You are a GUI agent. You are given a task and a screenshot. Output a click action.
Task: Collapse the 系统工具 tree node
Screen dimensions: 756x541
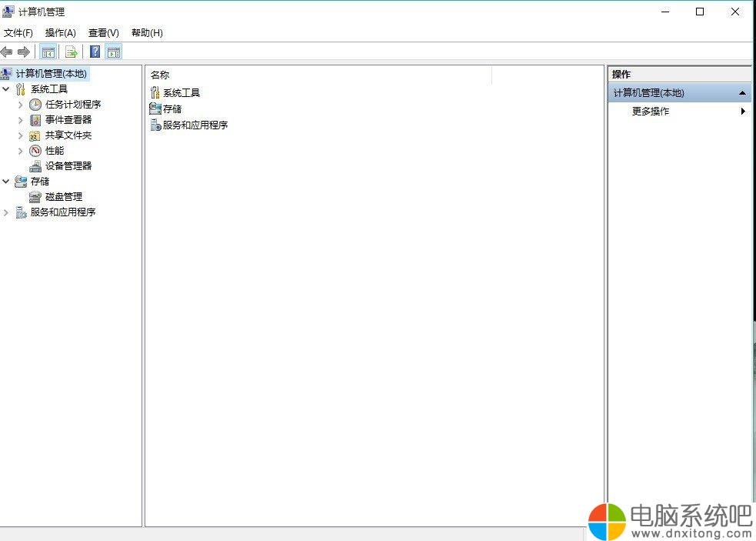[x=6, y=88]
